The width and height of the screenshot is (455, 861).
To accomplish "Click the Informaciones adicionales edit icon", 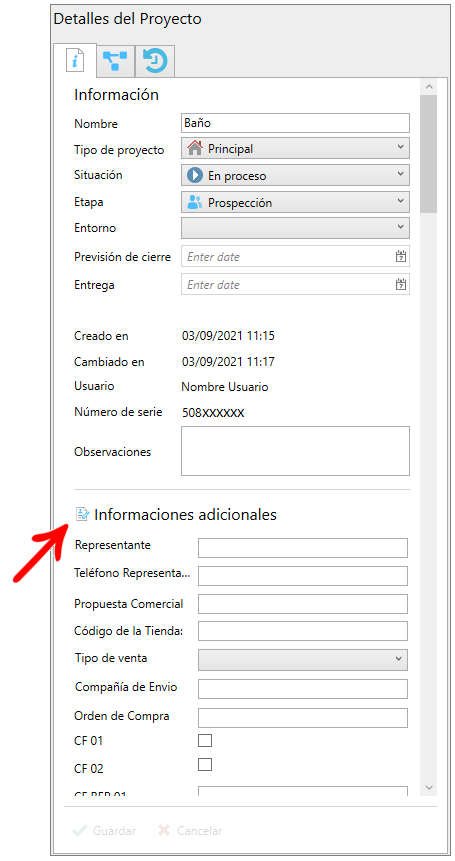I will (82, 514).
